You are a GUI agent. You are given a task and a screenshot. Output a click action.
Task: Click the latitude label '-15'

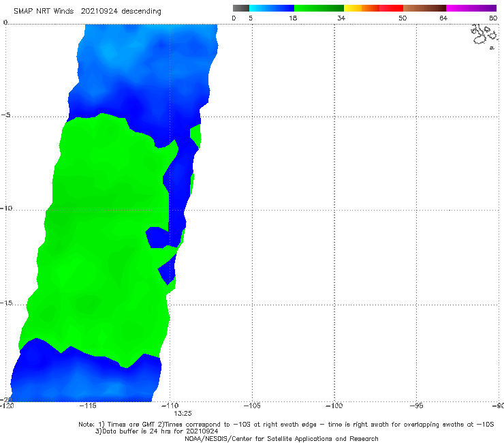click(6, 303)
